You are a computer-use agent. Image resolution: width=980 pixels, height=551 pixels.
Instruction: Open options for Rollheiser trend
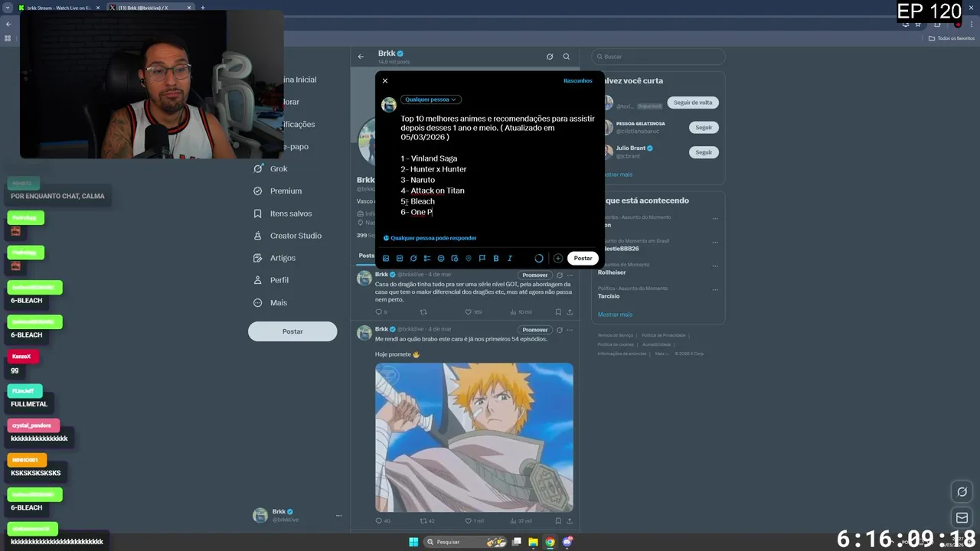click(x=715, y=266)
